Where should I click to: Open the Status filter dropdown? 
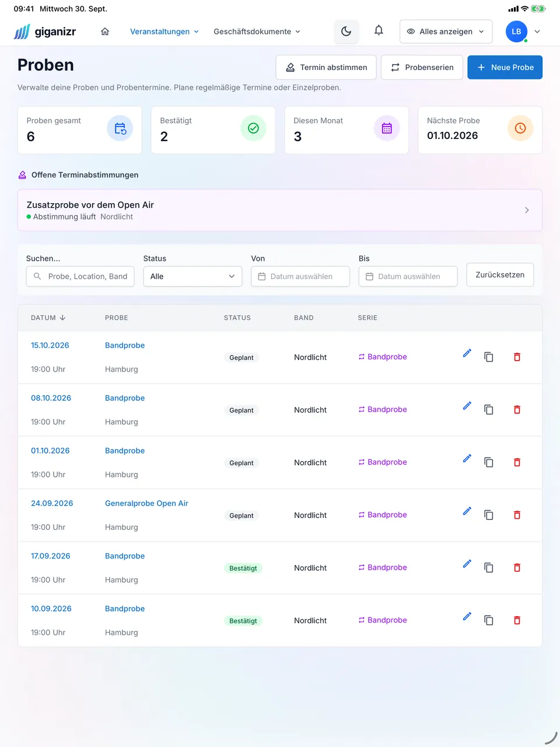pos(192,277)
